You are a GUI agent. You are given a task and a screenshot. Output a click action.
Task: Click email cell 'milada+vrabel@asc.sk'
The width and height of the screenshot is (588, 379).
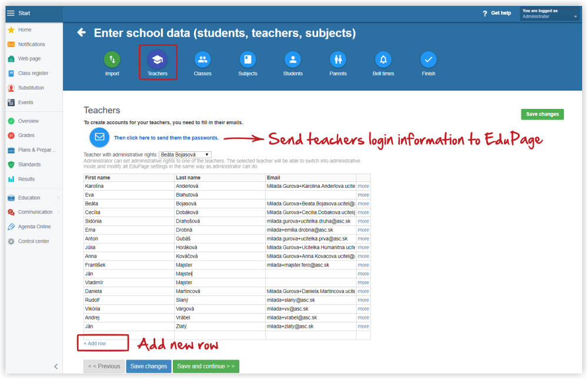310,317
